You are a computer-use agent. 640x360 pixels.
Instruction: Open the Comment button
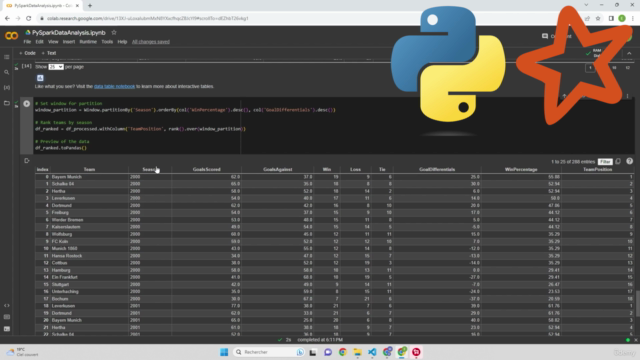(556, 36)
